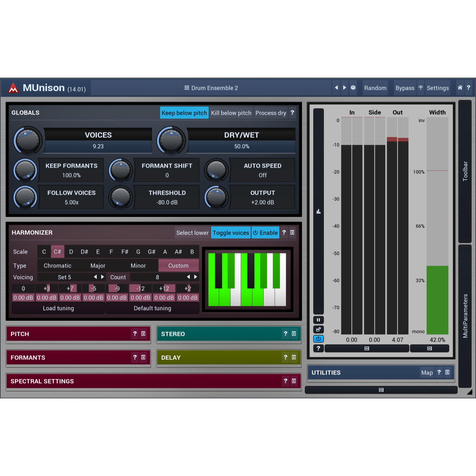This screenshot has width=476, height=476.
Task: Select previous Voicing set arrow
Action: (95, 277)
